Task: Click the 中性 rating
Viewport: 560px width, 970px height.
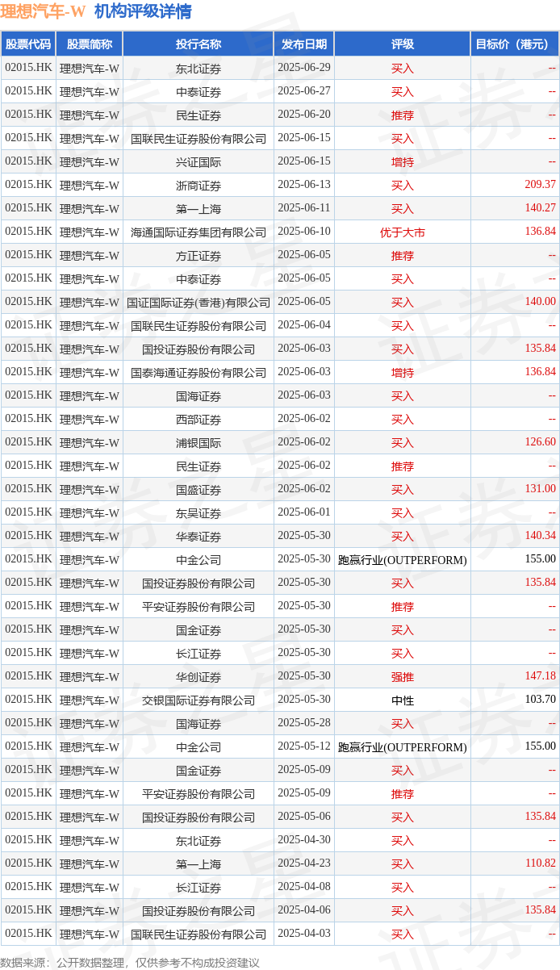Action: [402, 700]
